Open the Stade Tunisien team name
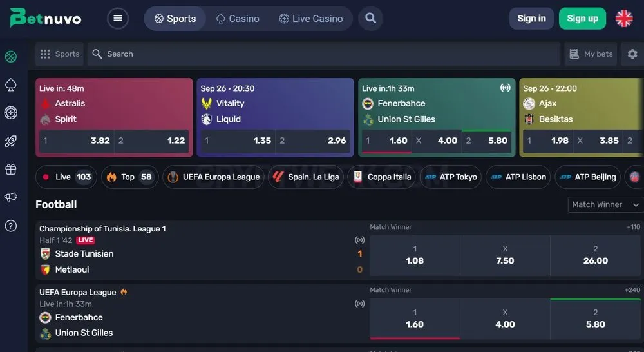This screenshot has height=352, width=644. point(84,254)
